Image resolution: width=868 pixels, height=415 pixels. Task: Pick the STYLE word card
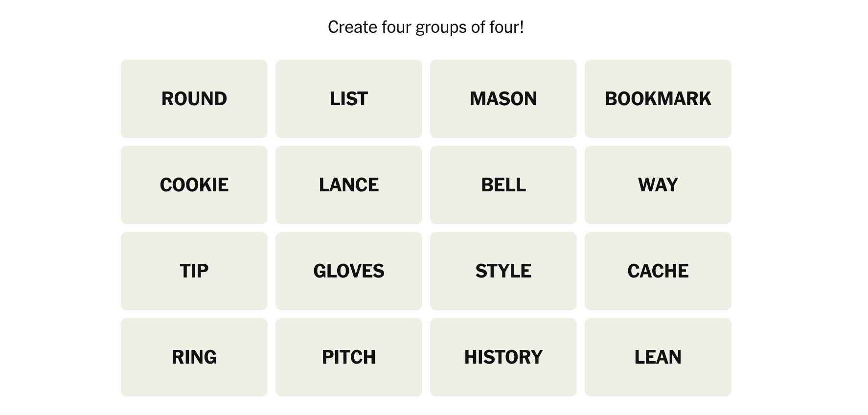point(503,271)
